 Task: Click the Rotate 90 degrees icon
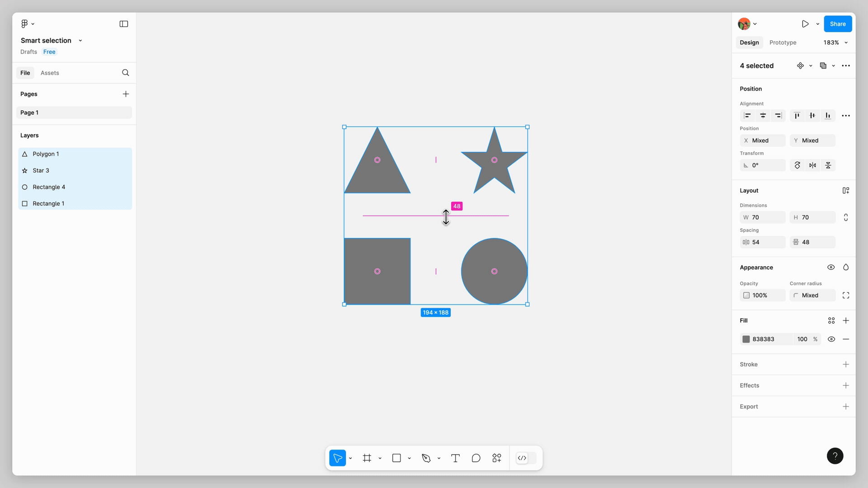(x=797, y=165)
